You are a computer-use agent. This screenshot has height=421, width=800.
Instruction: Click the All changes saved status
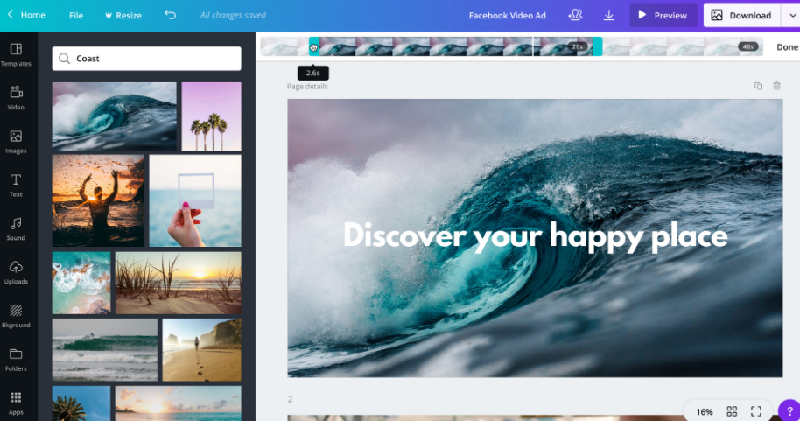click(233, 15)
